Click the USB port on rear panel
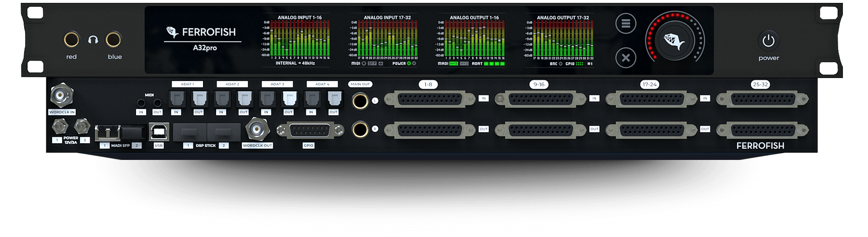Screen dimensions: 868x237 [x=159, y=132]
